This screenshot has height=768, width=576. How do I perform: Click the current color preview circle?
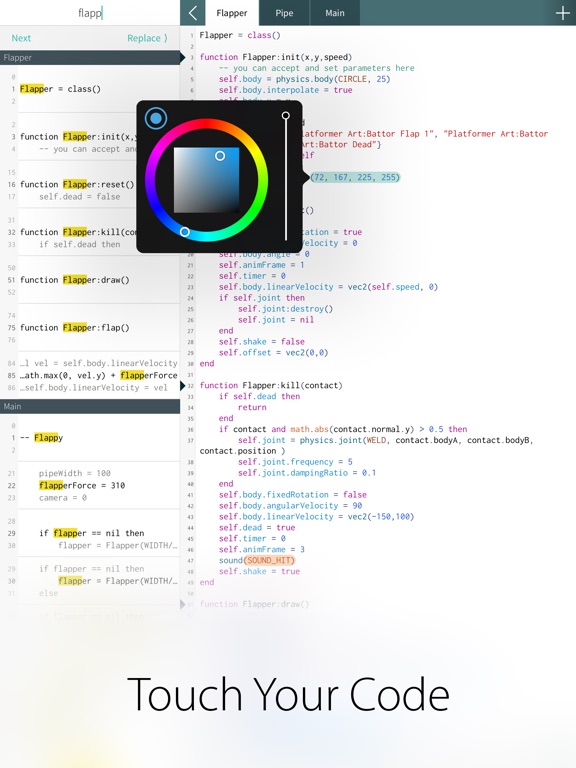[156, 118]
